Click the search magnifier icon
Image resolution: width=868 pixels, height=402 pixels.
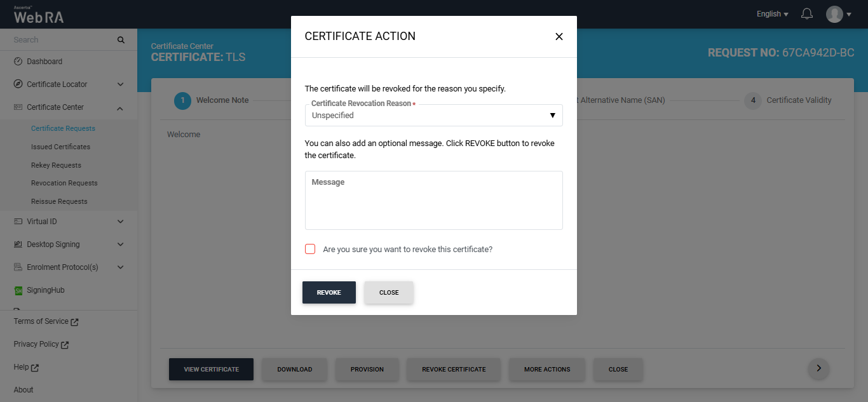(x=121, y=40)
